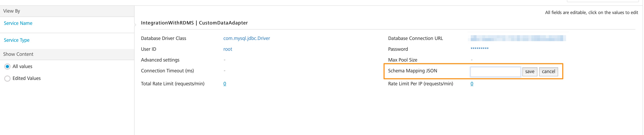This screenshot has height=135, width=644.
Task: Open the Service Name view
Action: (18, 23)
